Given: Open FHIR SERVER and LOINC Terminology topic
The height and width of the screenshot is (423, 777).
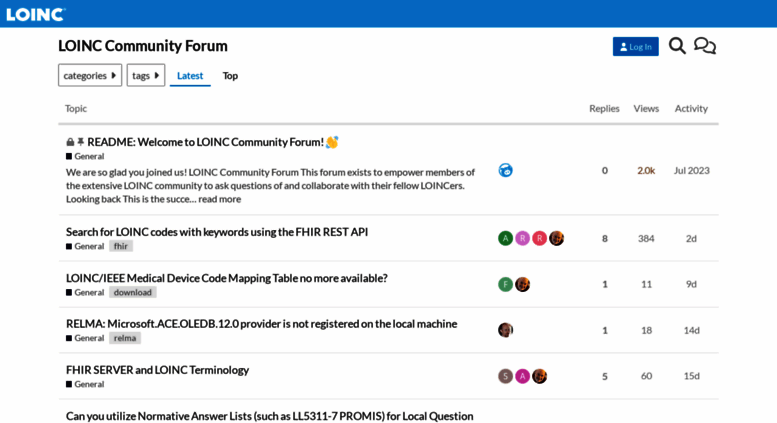Looking at the screenshot, I should click(157, 370).
